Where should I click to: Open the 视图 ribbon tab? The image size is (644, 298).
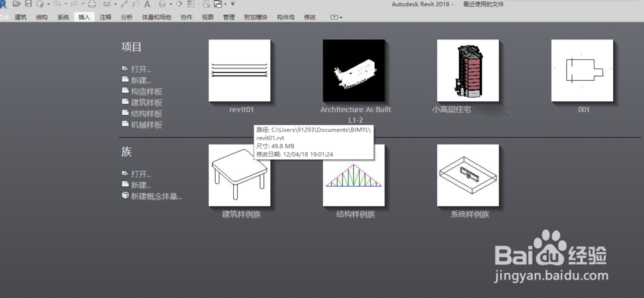[207, 17]
